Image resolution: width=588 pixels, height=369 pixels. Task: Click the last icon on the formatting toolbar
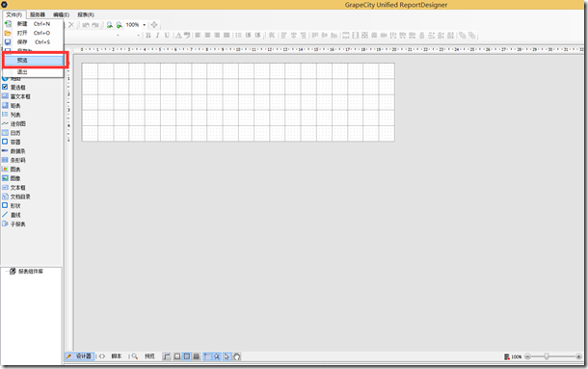coord(472,36)
